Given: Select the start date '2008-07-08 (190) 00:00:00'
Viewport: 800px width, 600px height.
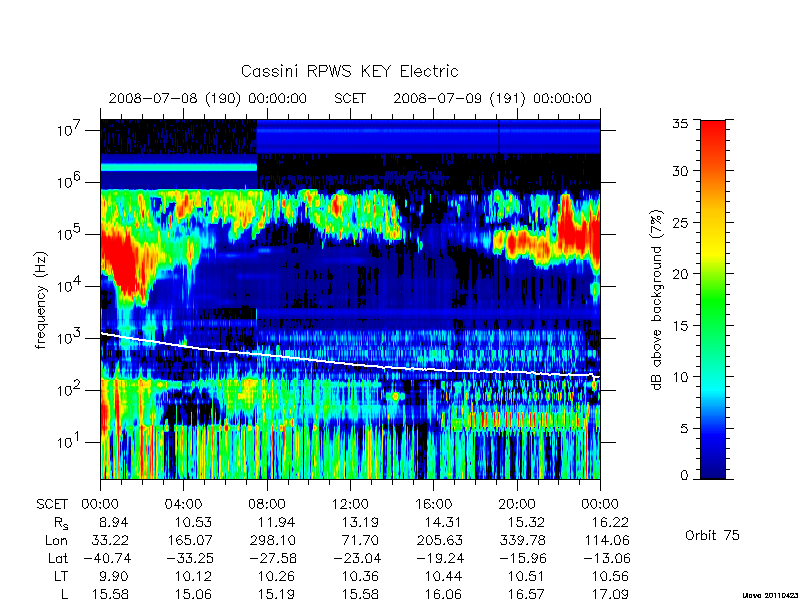Looking at the screenshot, I should [208, 98].
